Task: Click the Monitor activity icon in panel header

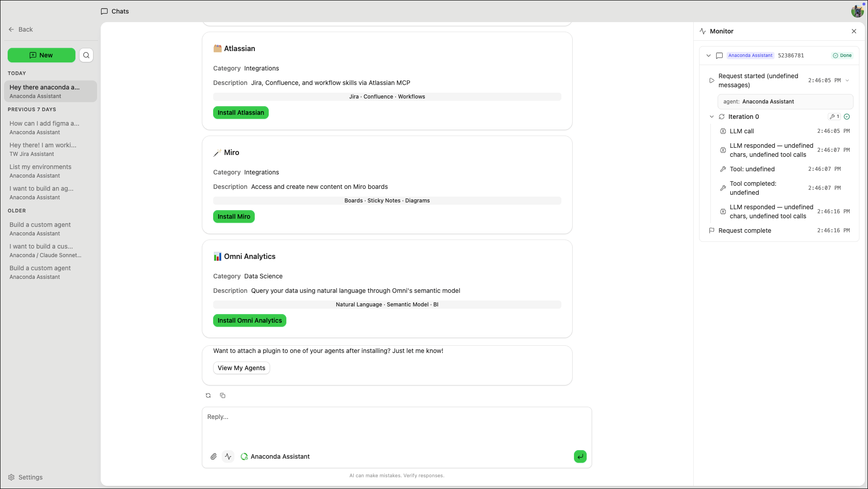Action: 703,31
